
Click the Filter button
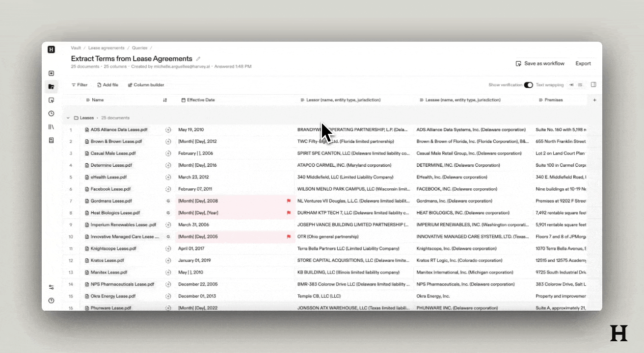80,85
